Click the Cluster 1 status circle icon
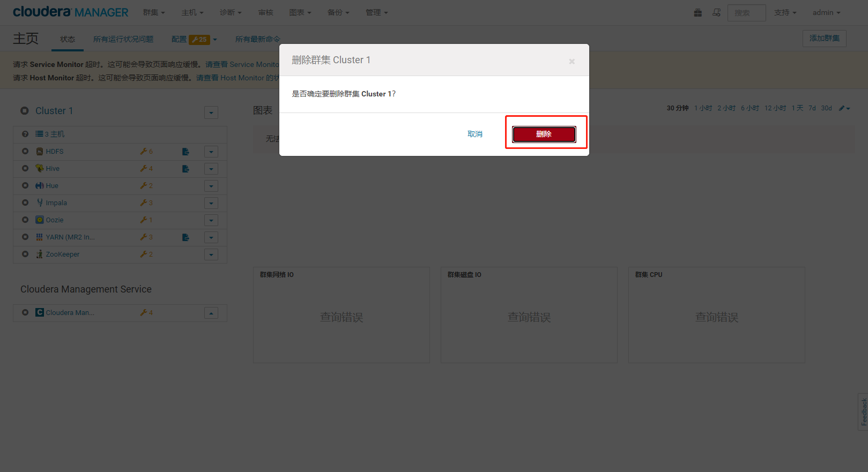 tap(24, 111)
